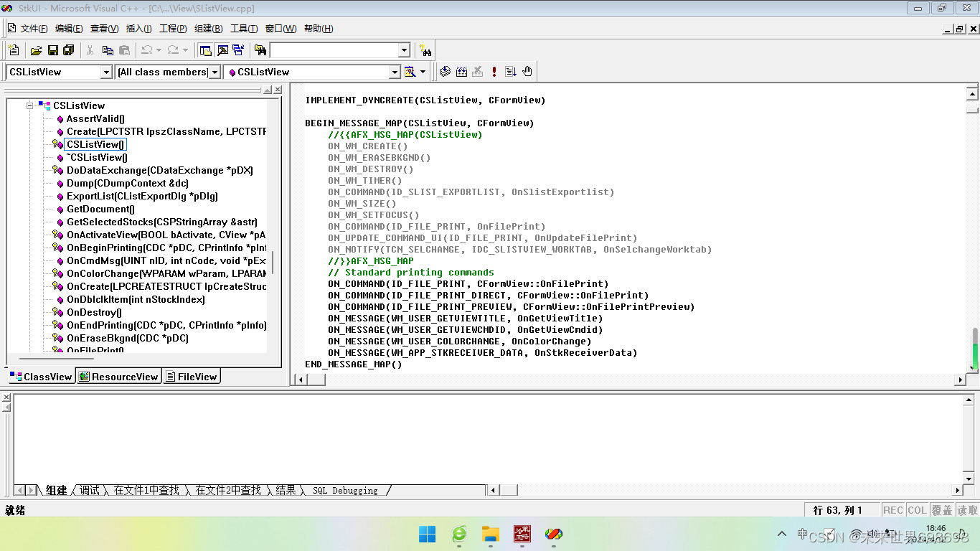Screen dimensions: 980x551
Task: Select OnEraseBkgnd in the class tree
Action: click(x=128, y=338)
